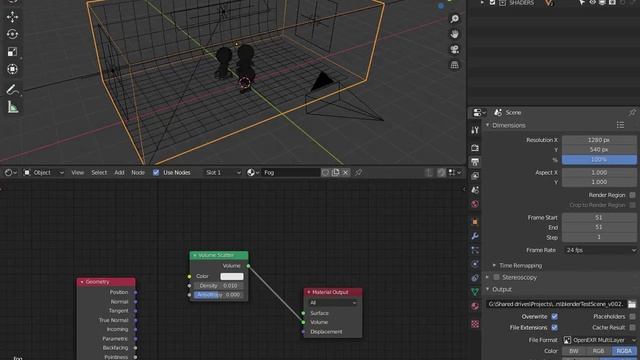Enable the Cache Result checkbox
The height and width of the screenshot is (360, 640).
point(632,327)
